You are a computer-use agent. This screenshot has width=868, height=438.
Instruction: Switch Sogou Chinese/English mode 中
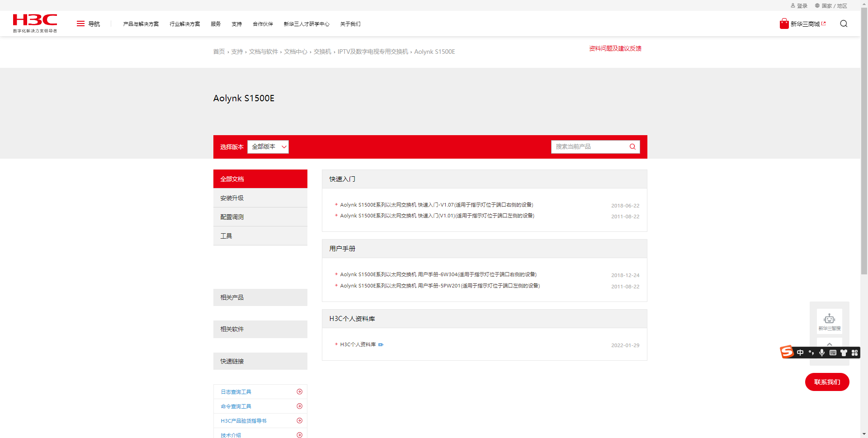click(800, 353)
